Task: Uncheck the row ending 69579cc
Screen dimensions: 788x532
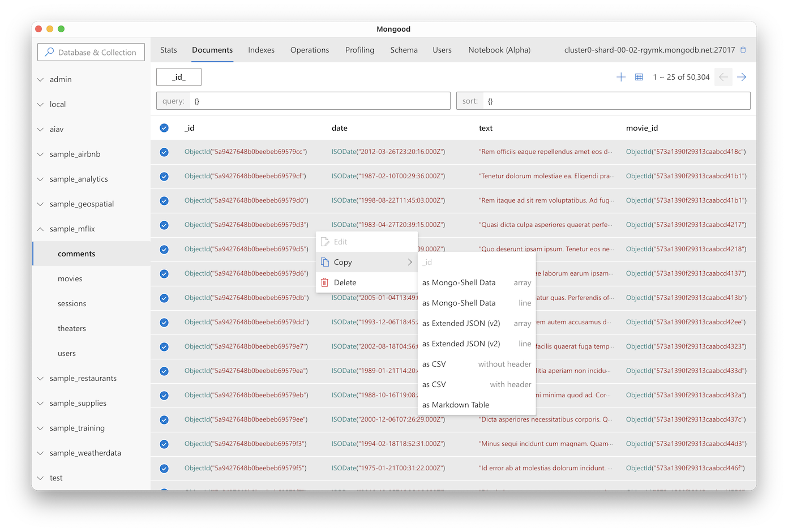Action: pyautogui.click(x=164, y=152)
